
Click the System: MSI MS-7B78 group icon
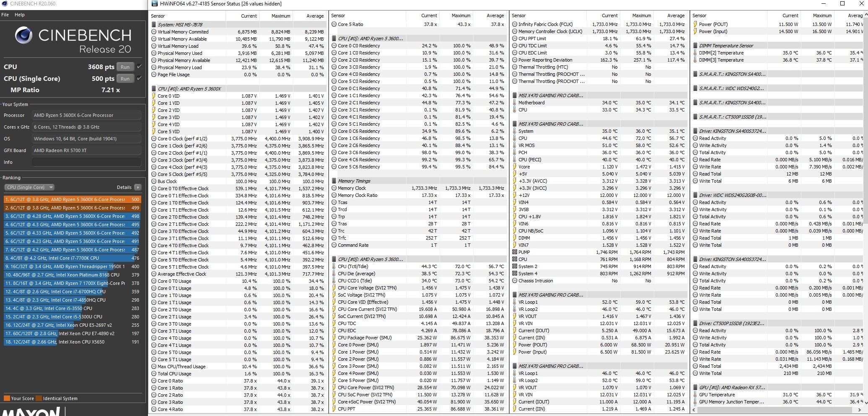click(154, 25)
